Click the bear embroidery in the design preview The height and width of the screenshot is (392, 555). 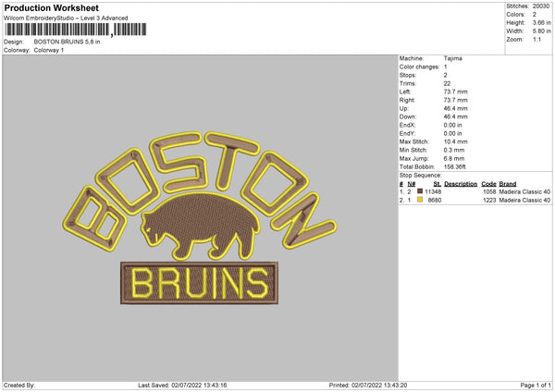coord(201,227)
